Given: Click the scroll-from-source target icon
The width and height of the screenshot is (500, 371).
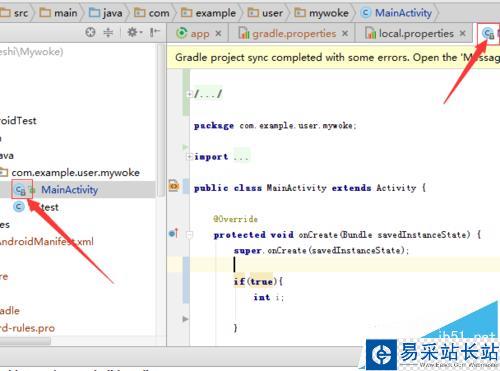Looking at the screenshot, I should 90,32.
